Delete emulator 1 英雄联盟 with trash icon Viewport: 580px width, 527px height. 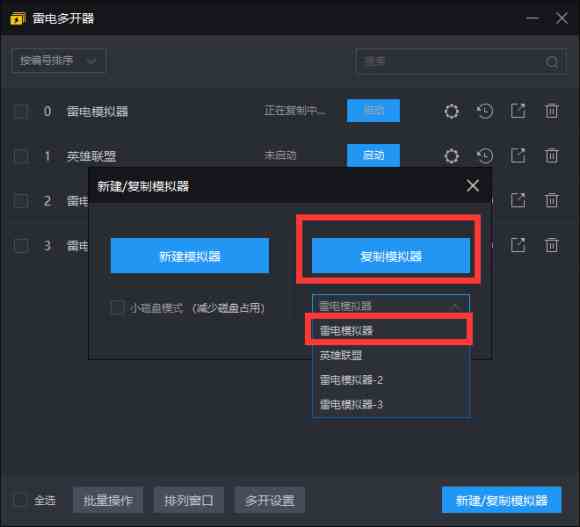[x=551, y=155]
